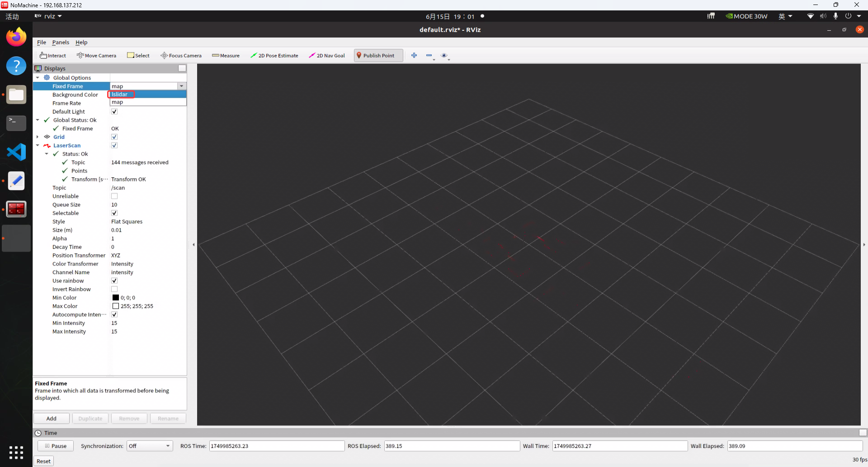Enable the Unreliable option for LaserScan

[114, 196]
